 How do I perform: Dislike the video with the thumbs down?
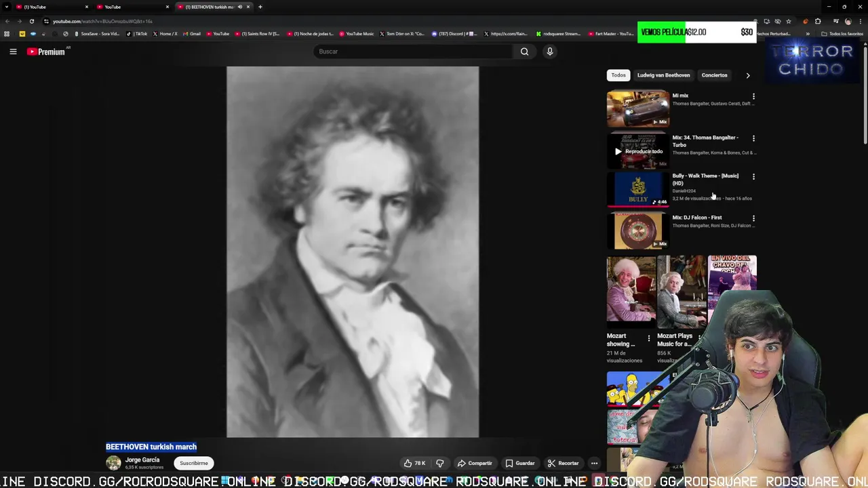(x=440, y=464)
